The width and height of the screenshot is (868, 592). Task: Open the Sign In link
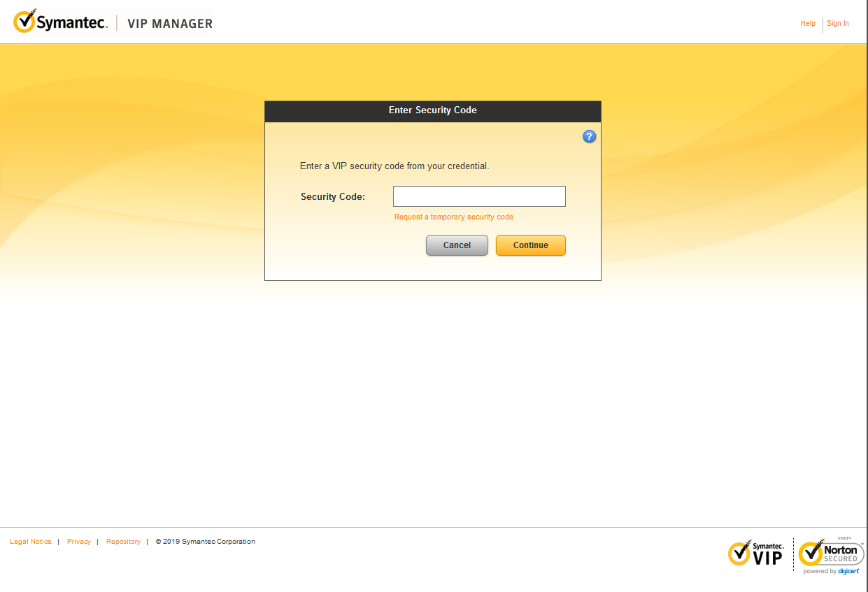click(x=837, y=24)
